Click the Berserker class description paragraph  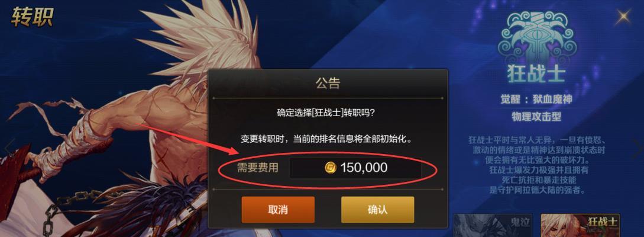[x=536, y=165]
